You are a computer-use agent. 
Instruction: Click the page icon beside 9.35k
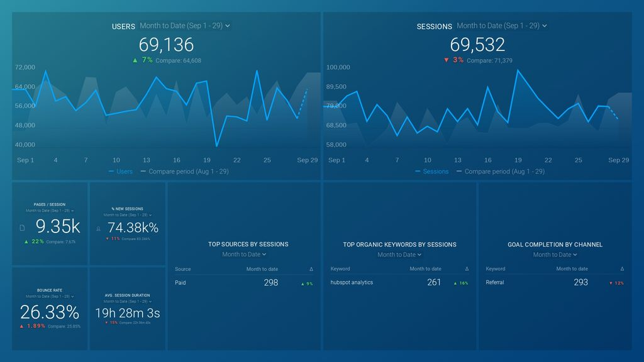coord(22,228)
